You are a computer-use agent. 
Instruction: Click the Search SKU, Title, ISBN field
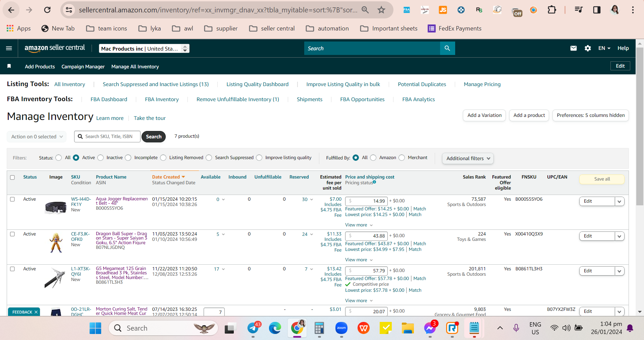[107, 137]
